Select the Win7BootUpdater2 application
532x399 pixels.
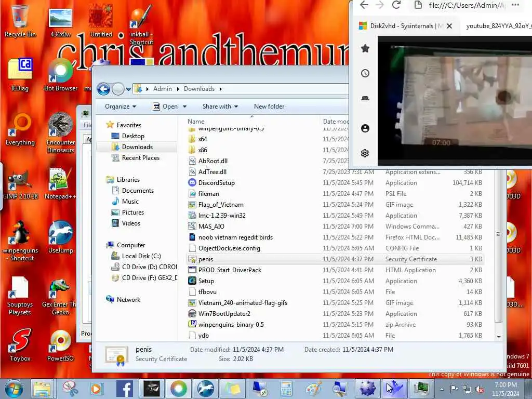point(224,313)
